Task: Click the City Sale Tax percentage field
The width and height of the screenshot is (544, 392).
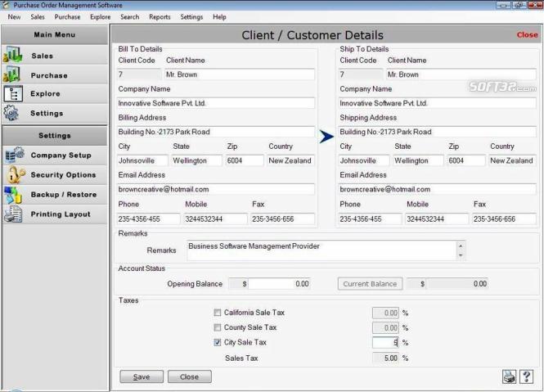Action: click(x=385, y=343)
